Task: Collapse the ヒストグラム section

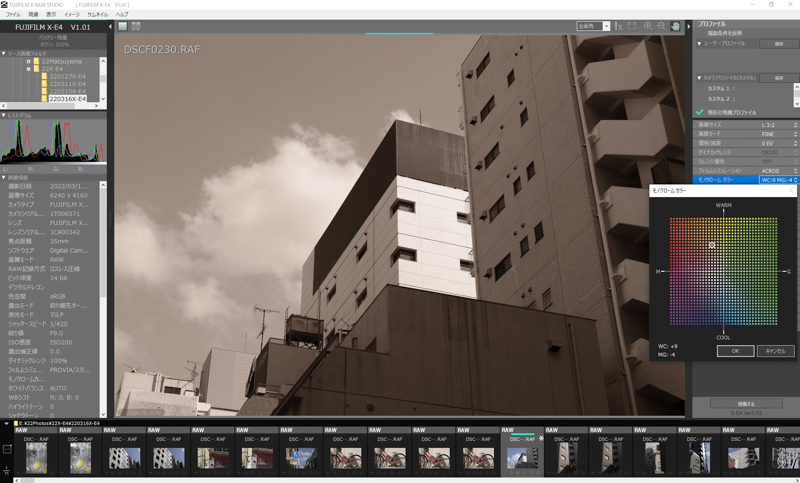Action: 4,115
